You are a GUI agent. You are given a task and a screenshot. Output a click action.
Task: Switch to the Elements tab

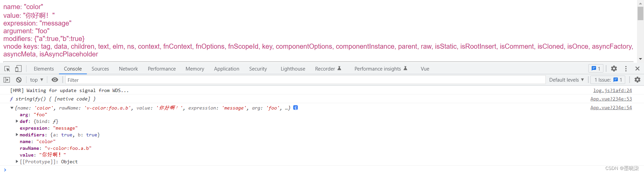click(x=44, y=69)
